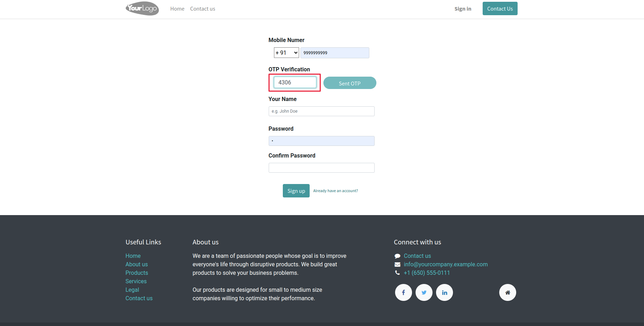Follow the 'Already have an account?' link

335,191
